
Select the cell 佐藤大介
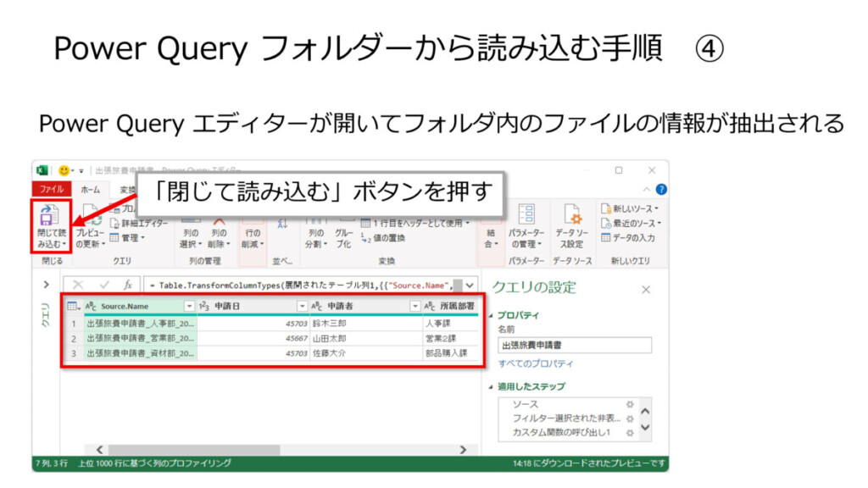click(x=365, y=353)
